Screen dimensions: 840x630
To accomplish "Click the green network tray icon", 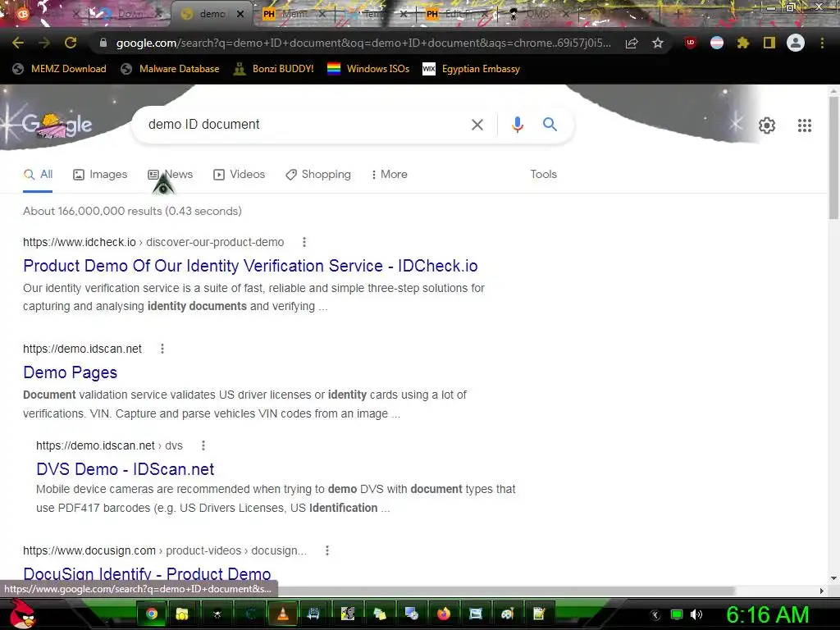I will [x=677, y=614].
